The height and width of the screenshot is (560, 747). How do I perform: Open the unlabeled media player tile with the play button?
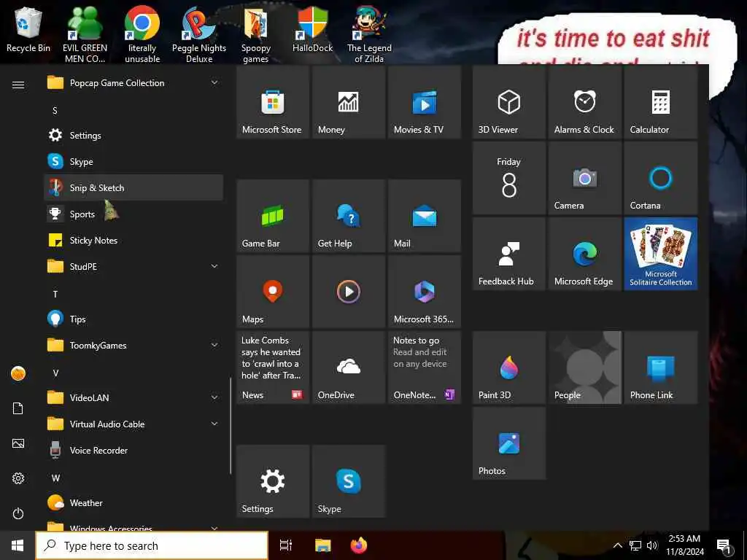(x=348, y=292)
